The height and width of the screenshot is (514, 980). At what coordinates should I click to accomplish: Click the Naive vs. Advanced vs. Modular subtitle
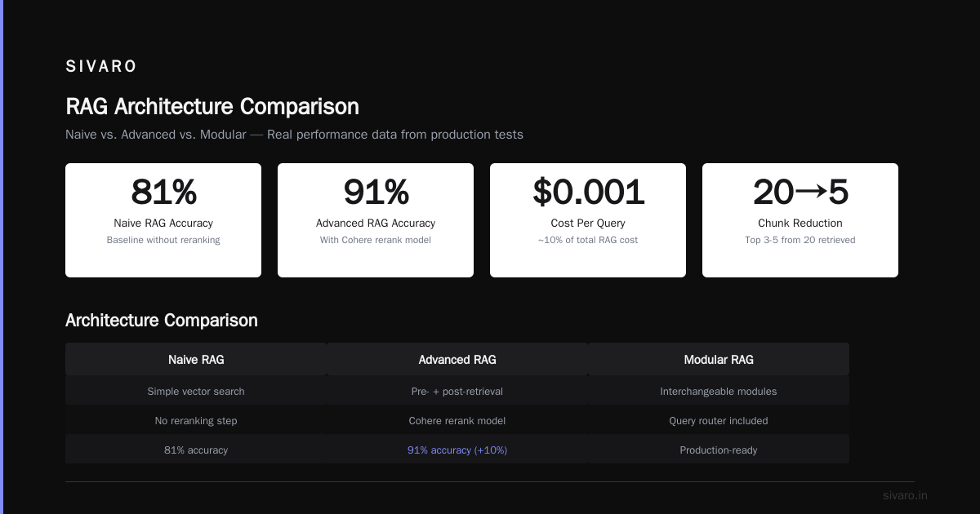point(294,135)
